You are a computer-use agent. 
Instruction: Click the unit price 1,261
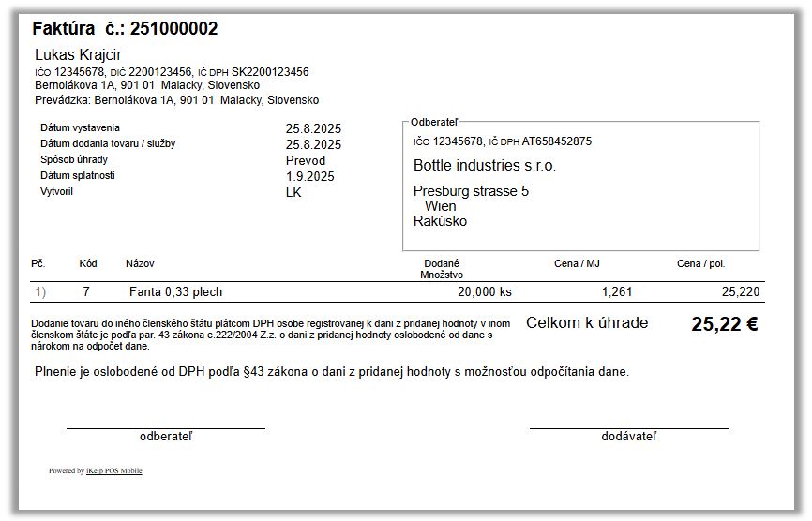point(616,292)
